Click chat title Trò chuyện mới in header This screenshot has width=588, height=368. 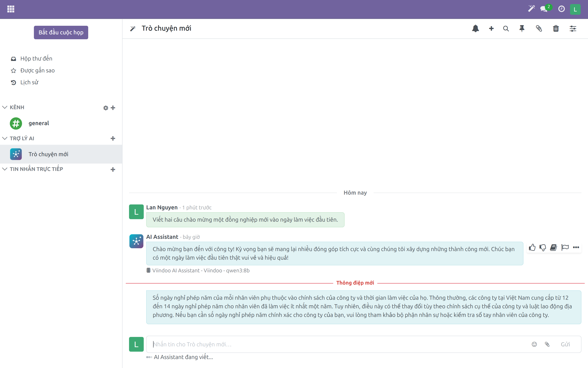[x=166, y=28]
